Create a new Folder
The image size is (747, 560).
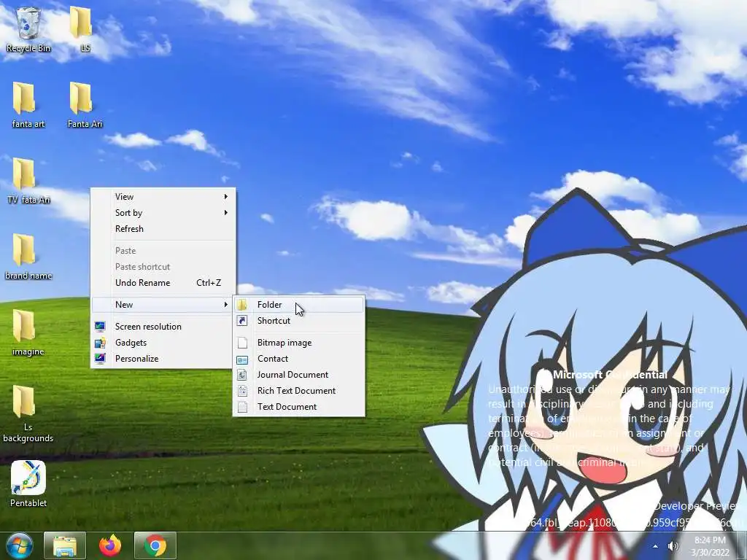coord(298,305)
